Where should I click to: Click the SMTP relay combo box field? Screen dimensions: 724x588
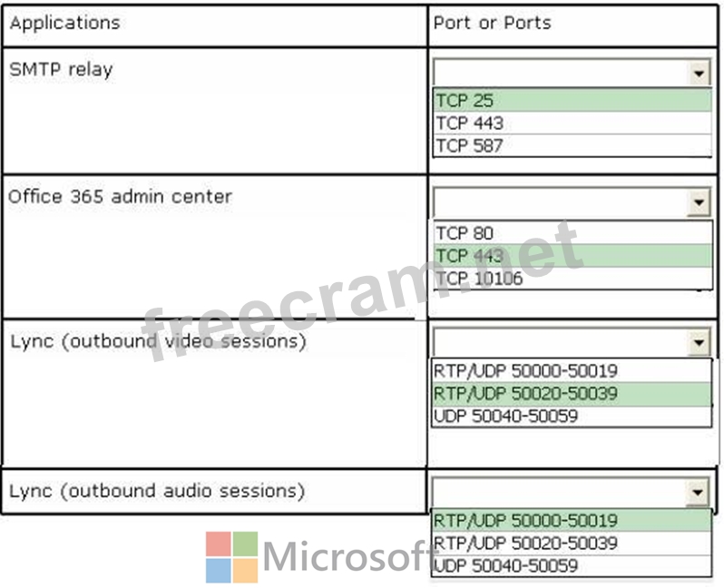point(561,73)
